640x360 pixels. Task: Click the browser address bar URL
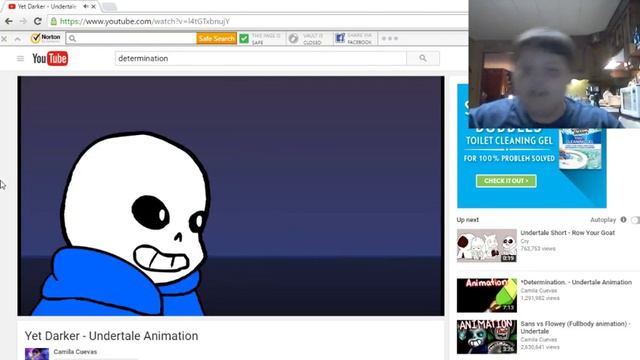[x=145, y=21]
